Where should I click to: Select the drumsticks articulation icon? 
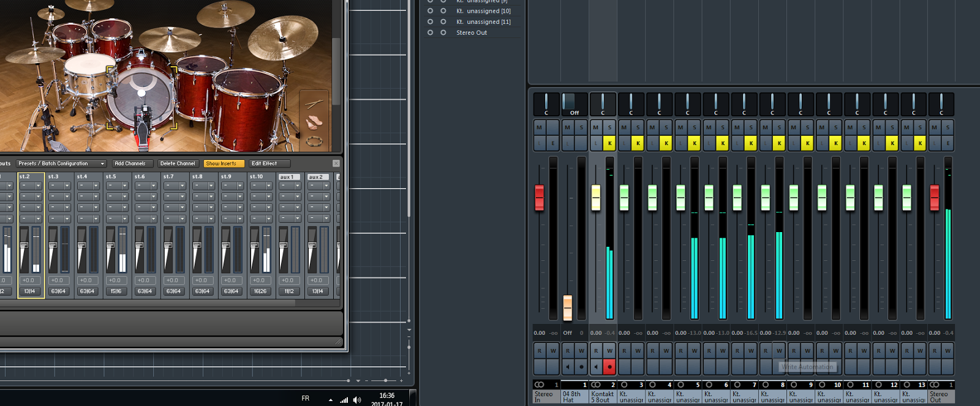314,104
